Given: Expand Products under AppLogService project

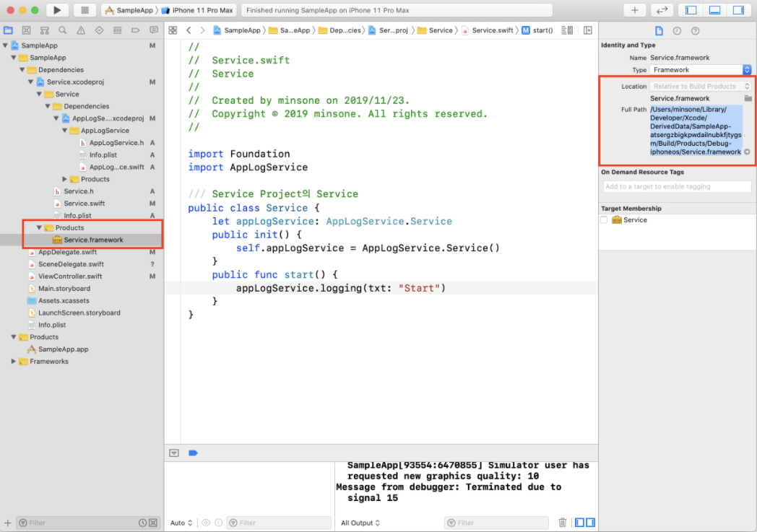Looking at the screenshot, I should [65, 179].
